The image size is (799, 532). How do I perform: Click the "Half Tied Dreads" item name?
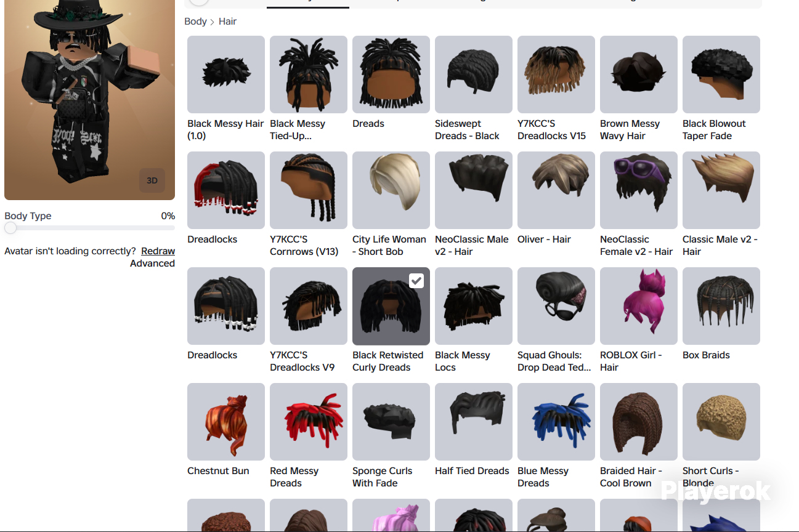(472, 471)
